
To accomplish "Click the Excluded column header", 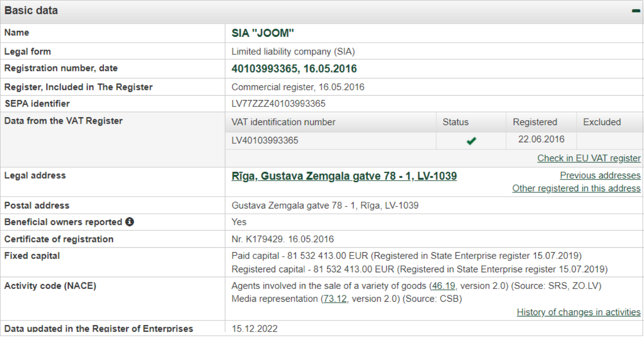I will click(x=602, y=122).
